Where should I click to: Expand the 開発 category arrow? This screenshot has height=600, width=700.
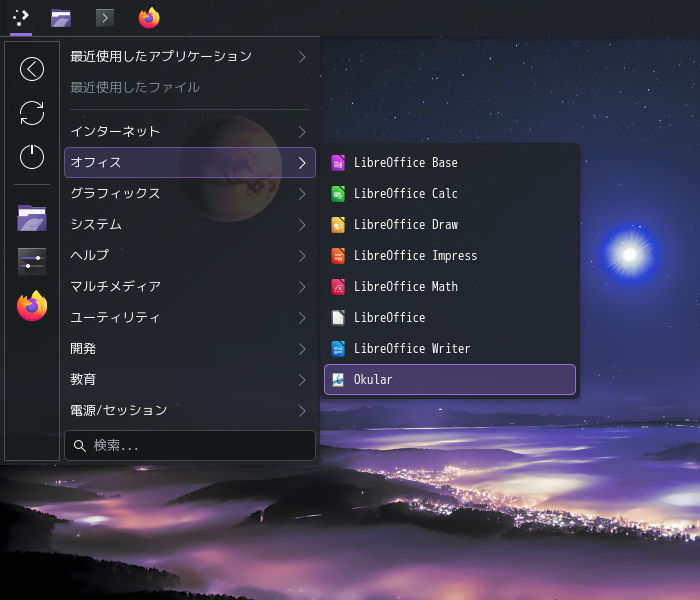[302, 349]
